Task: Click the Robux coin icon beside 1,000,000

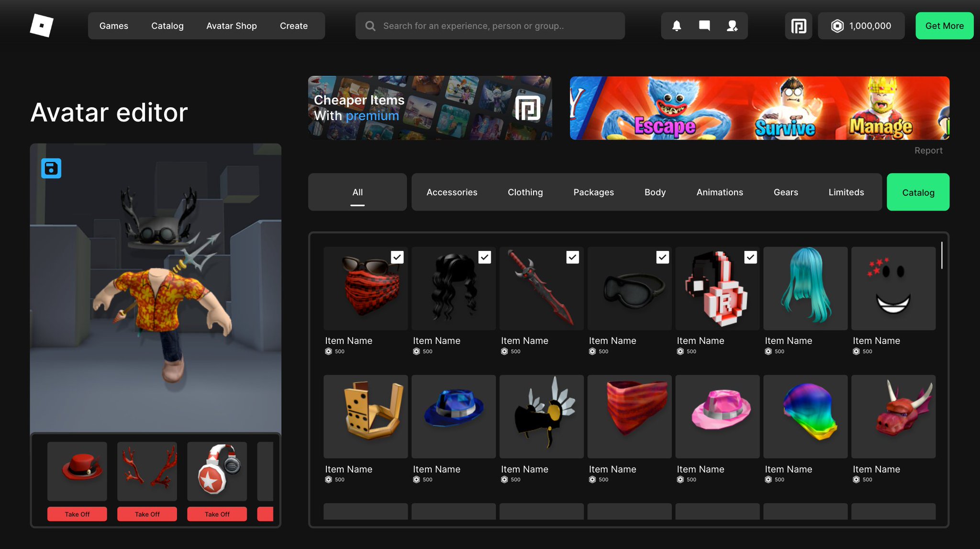Action: click(837, 26)
